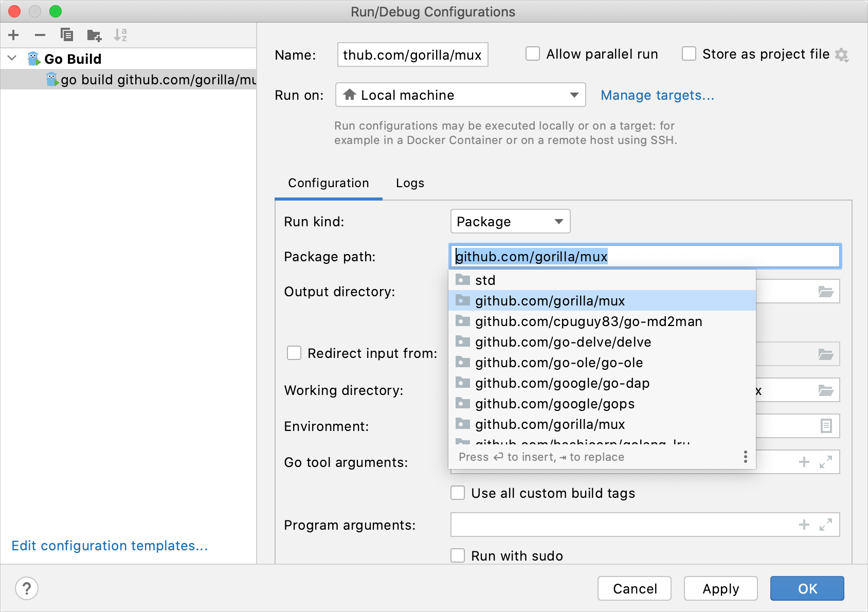Screen dimensions: 868x612
Task: Open the environment variables editor
Action: pos(826,426)
